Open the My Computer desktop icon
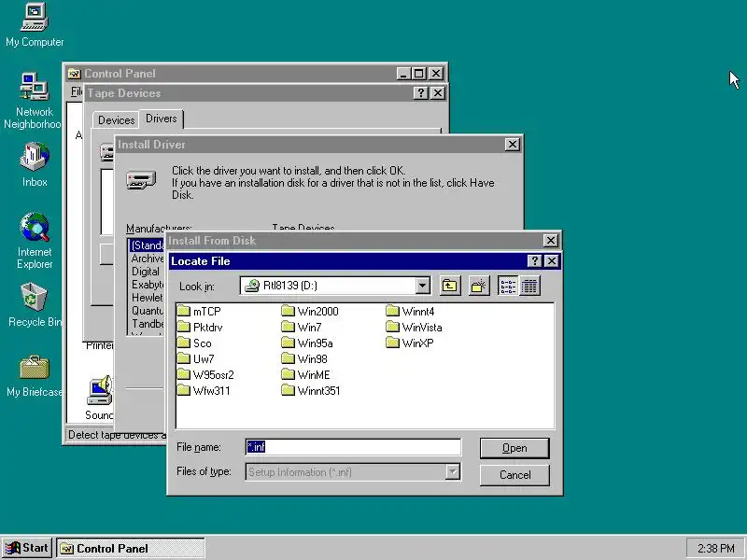Image resolution: width=747 pixels, height=560 pixels. (35, 25)
